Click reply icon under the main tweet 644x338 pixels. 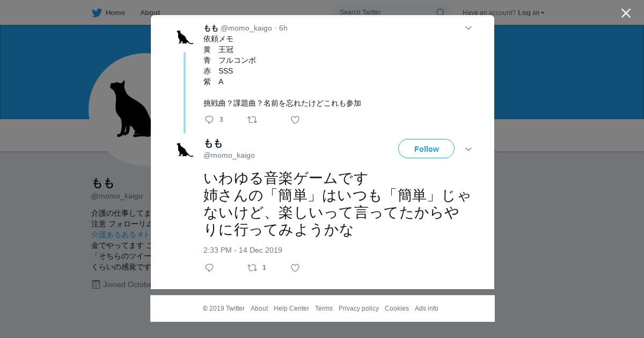point(209,268)
